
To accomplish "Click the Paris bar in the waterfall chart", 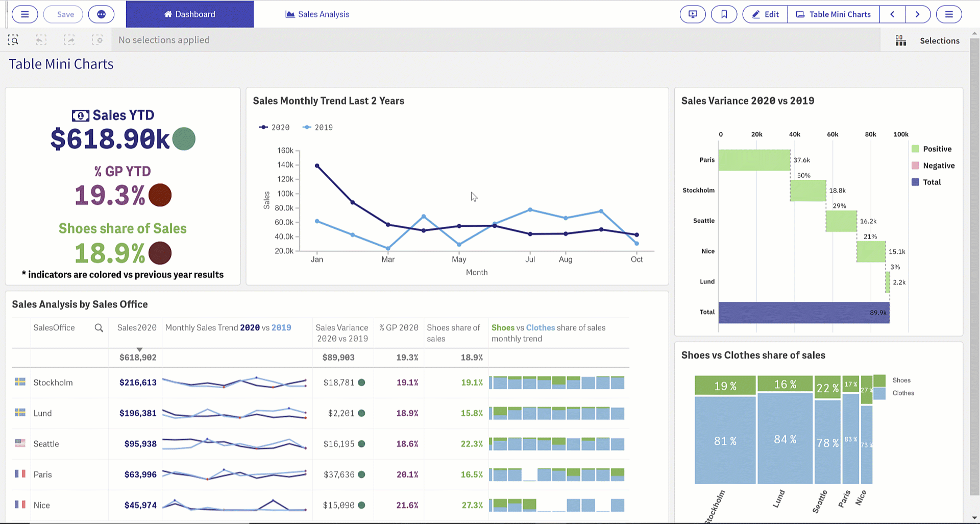I will [x=754, y=160].
